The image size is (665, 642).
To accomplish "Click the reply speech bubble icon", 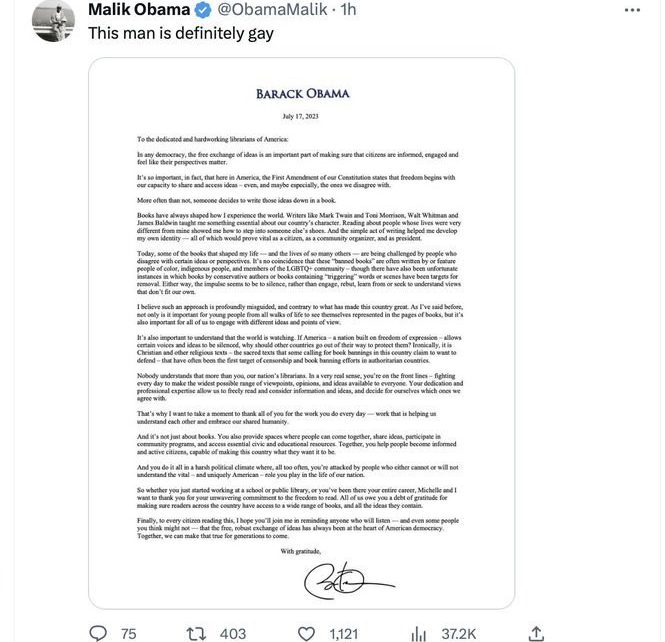I will (x=98, y=633).
